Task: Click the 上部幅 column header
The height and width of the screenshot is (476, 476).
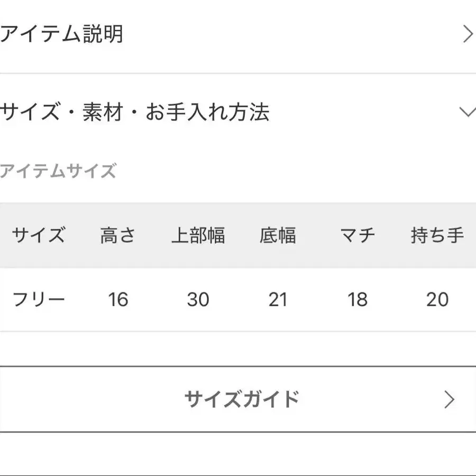Action: 198,235
